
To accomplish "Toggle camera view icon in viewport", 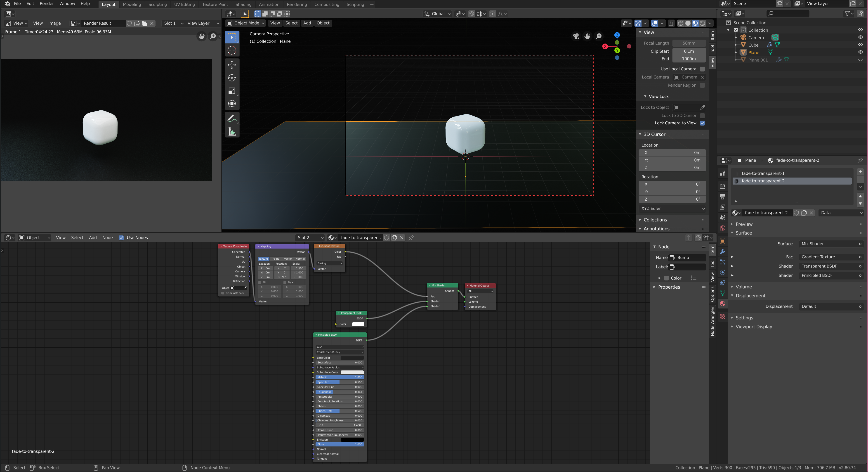I will [576, 36].
